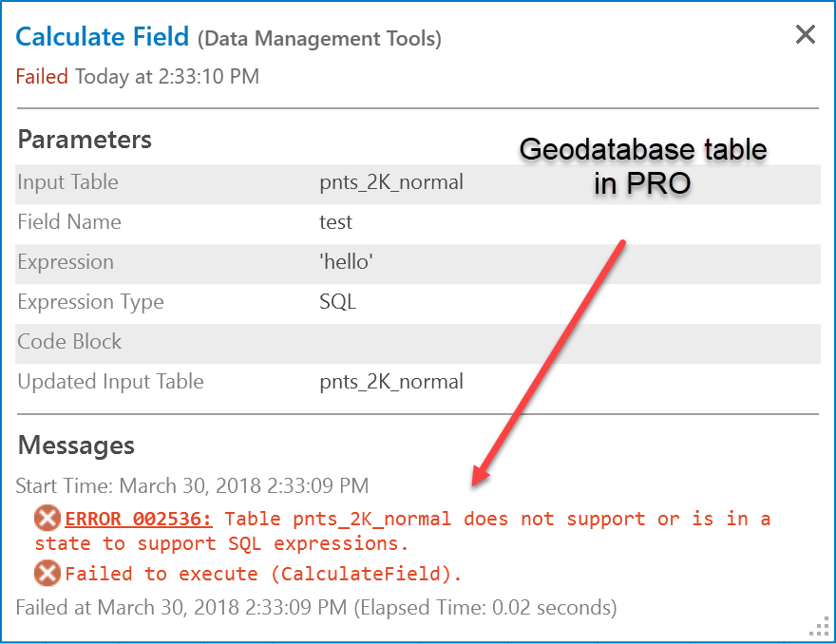Click the Geodatabase table in PRO annotation
Screen dimensions: 836x644
point(643,166)
